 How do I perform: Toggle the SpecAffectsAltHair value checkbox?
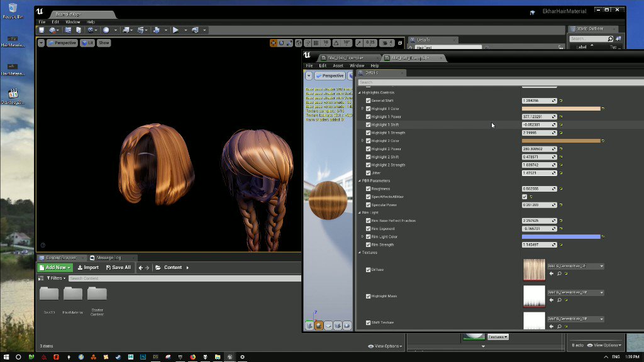(525, 197)
